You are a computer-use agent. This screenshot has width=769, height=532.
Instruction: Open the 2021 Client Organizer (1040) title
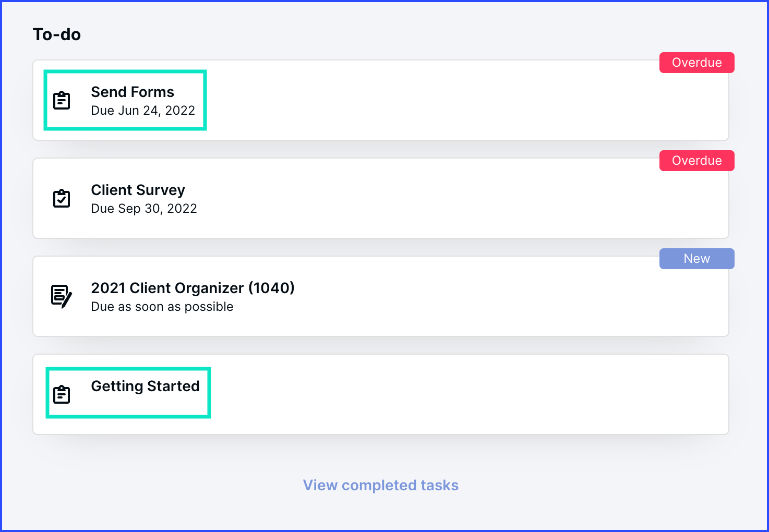pos(193,288)
